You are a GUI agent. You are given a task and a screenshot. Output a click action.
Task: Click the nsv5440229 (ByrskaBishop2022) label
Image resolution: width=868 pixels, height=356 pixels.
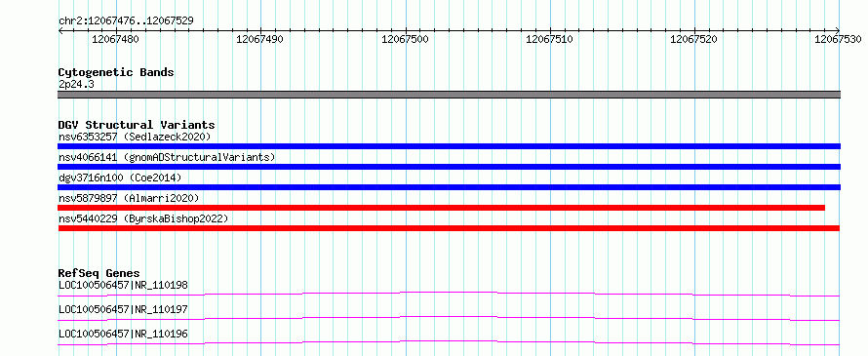tap(143, 218)
